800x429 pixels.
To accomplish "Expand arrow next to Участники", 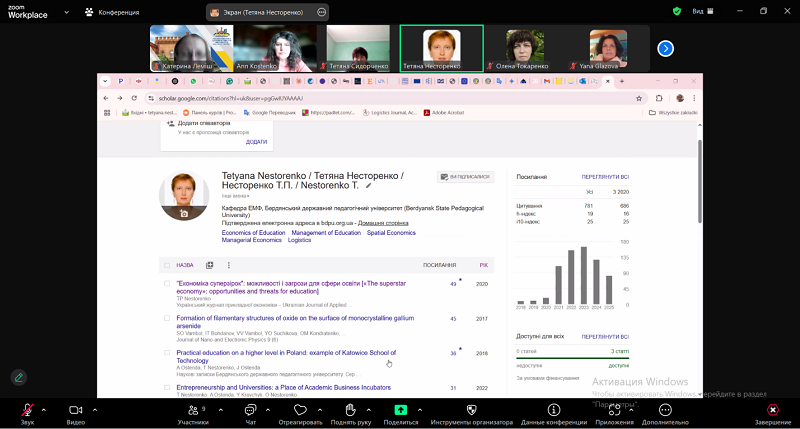I will 220,410.
